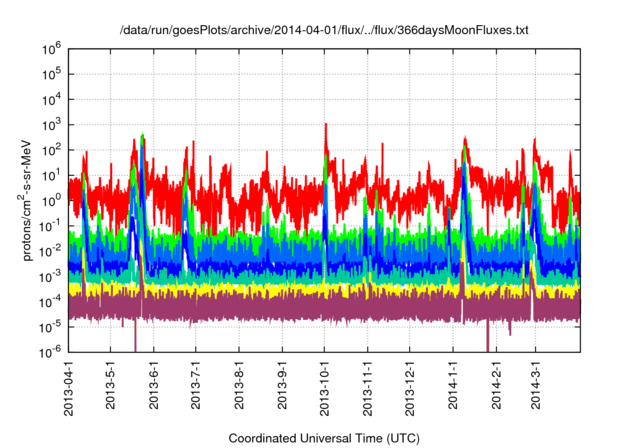Click the 10^-5 y-axis tick label
This screenshot has height=448, width=640.
point(50,328)
